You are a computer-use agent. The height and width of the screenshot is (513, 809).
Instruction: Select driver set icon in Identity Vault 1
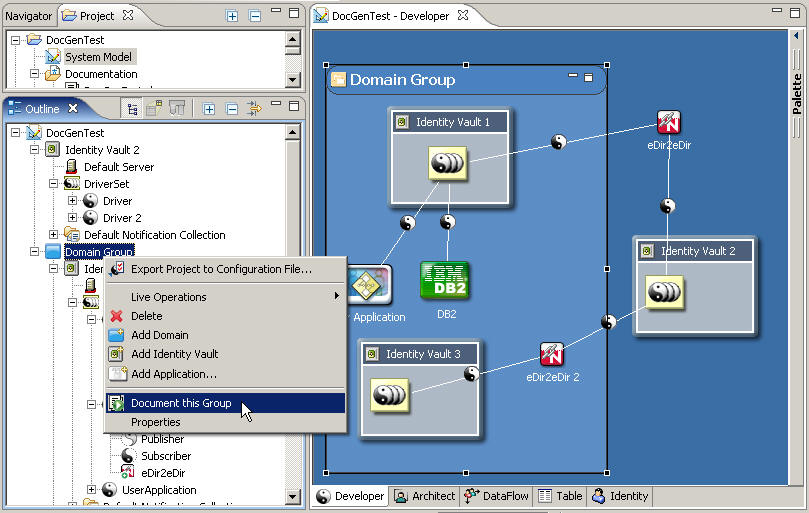tap(448, 164)
